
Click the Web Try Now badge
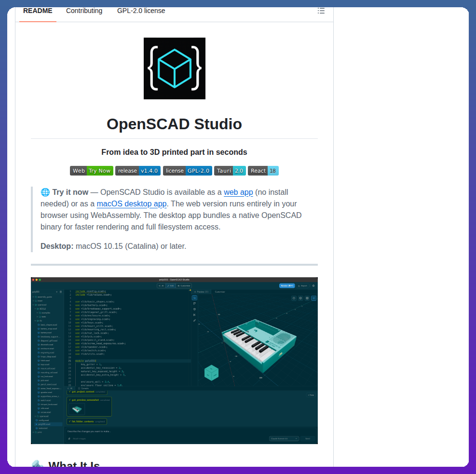[92, 171]
